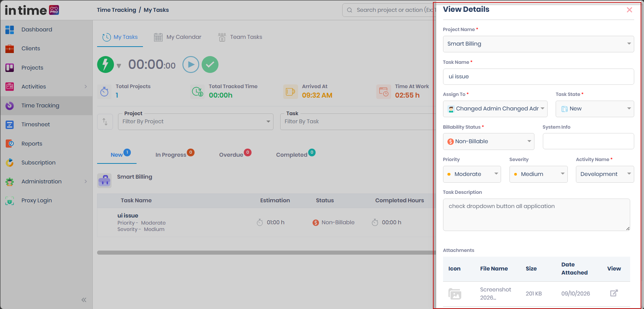The image size is (644, 309).
Task: Click the Smart Billing project icon
Action: pyautogui.click(x=105, y=181)
